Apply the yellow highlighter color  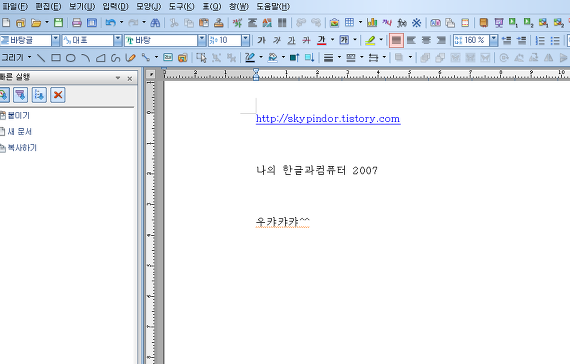(370, 40)
